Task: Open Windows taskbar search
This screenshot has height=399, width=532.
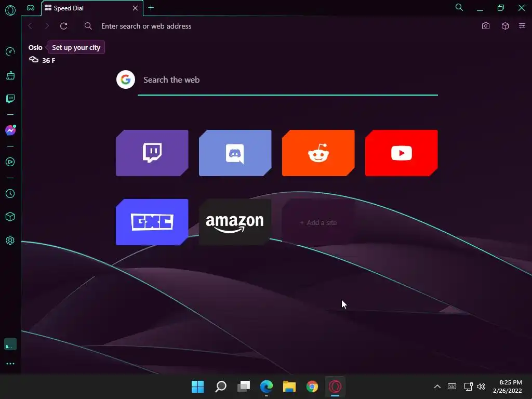Action: click(220, 387)
